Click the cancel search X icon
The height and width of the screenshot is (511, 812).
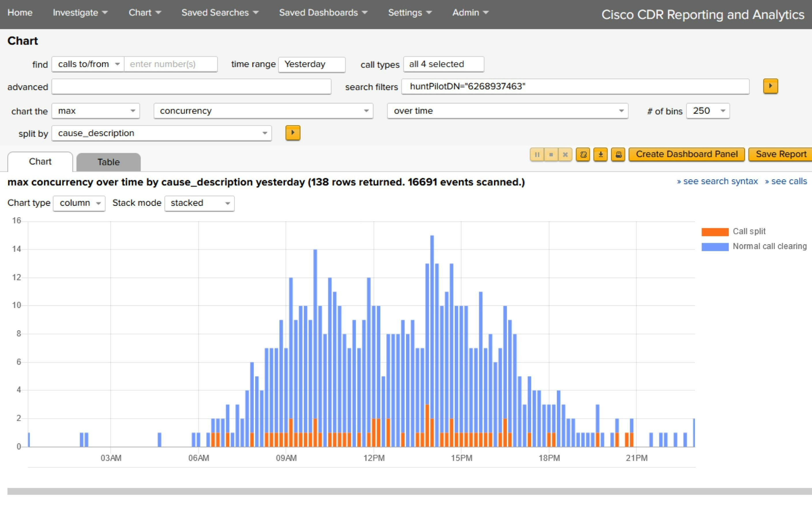(x=565, y=154)
